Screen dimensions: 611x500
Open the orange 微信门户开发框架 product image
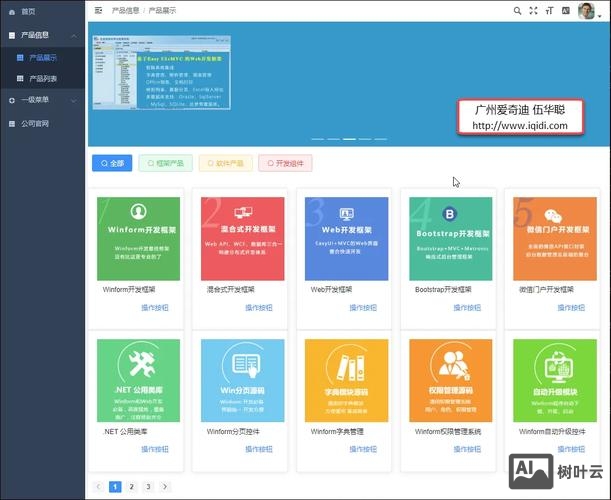555,239
